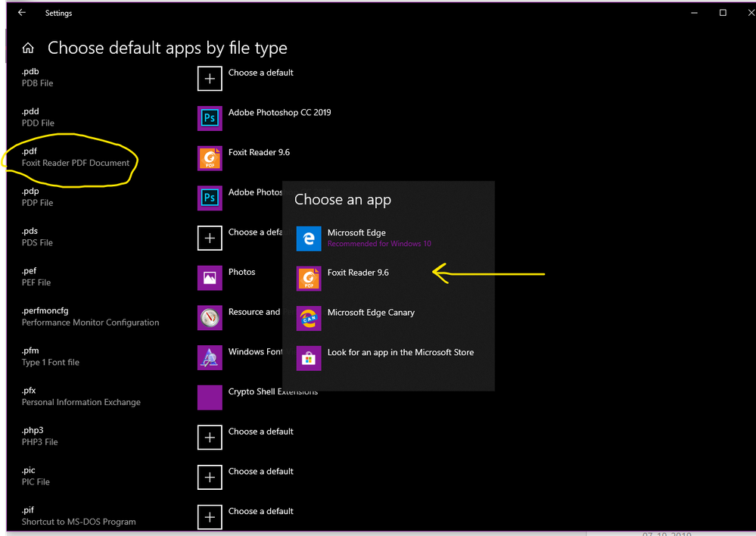Click Choose a default for .php3
This screenshot has height=536, width=756.
pos(261,432)
